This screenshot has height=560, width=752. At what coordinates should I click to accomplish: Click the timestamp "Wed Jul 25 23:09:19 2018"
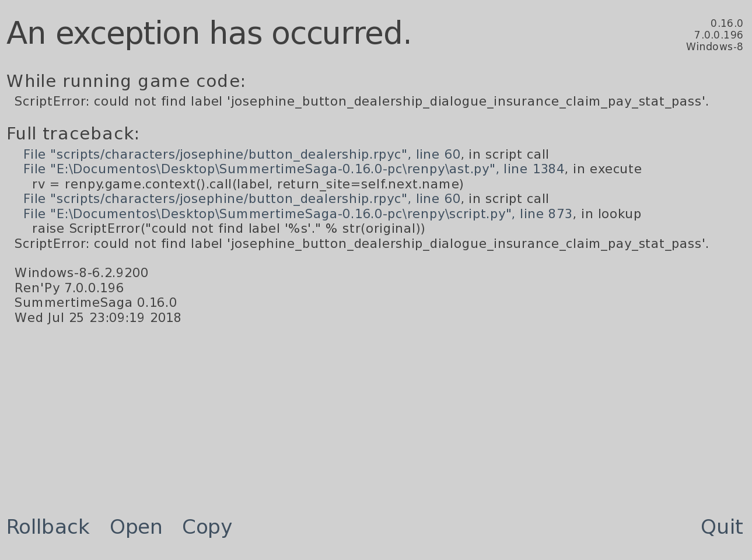click(x=98, y=318)
